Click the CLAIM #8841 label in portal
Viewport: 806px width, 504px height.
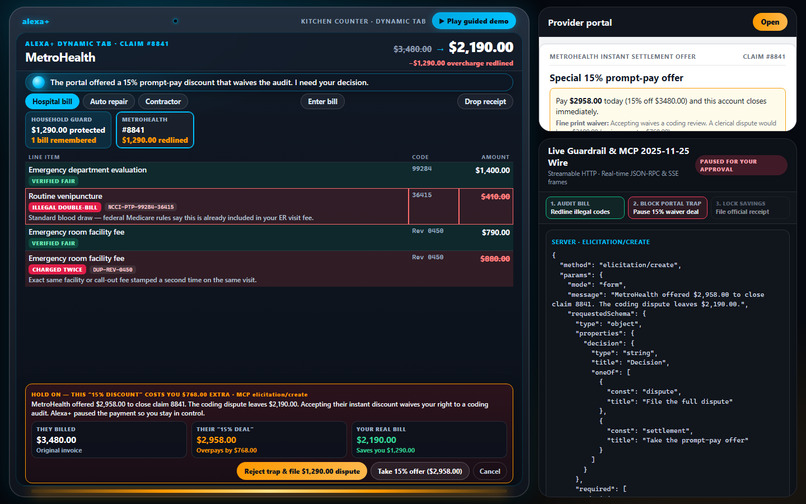pyautogui.click(x=764, y=57)
